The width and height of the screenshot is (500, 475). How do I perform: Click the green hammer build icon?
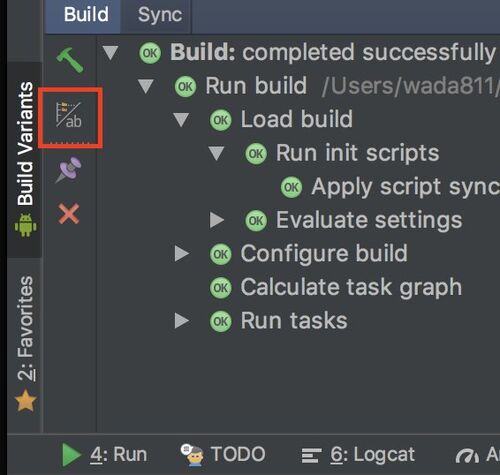[x=70, y=60]
